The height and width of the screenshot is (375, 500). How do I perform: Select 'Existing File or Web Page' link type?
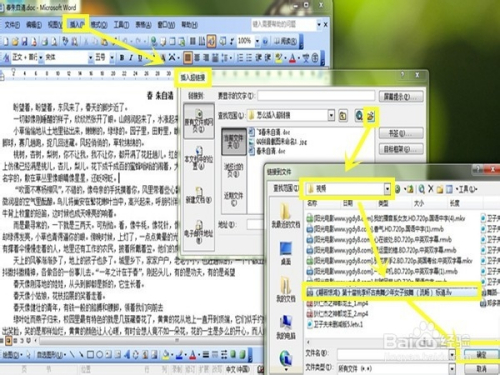199,121
